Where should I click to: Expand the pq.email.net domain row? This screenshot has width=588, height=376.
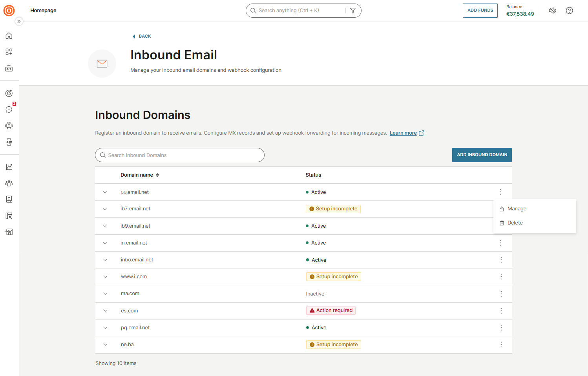pyautogui.click(x=105, y=192)
